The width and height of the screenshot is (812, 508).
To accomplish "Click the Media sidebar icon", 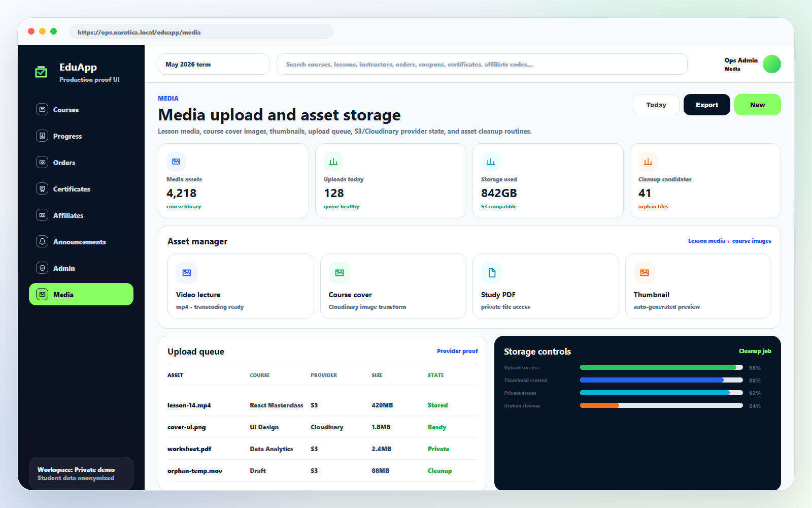I will click(x=42, y=294).
